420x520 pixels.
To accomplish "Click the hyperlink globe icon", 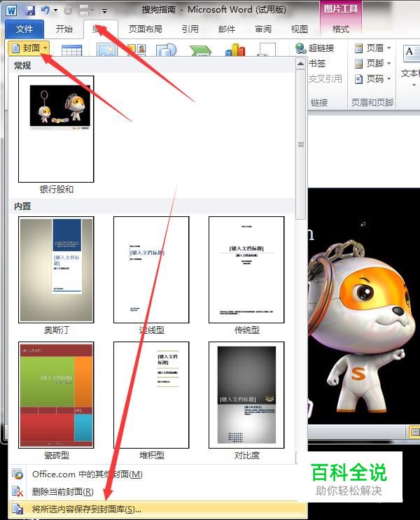I will [300, 48].
